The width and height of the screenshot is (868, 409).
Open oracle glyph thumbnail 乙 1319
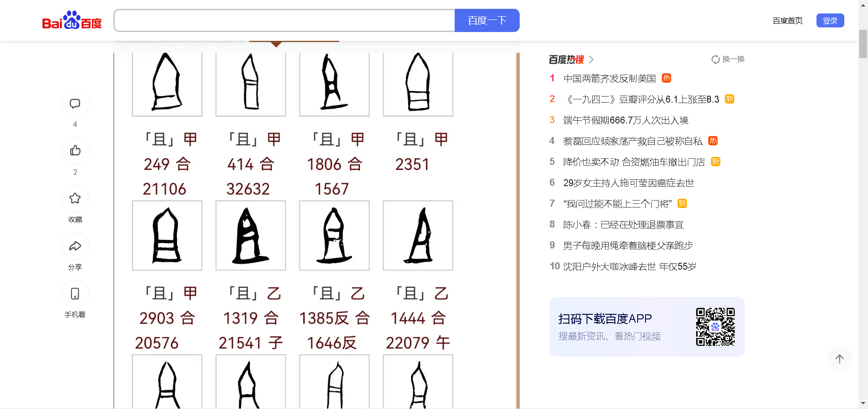251,235
